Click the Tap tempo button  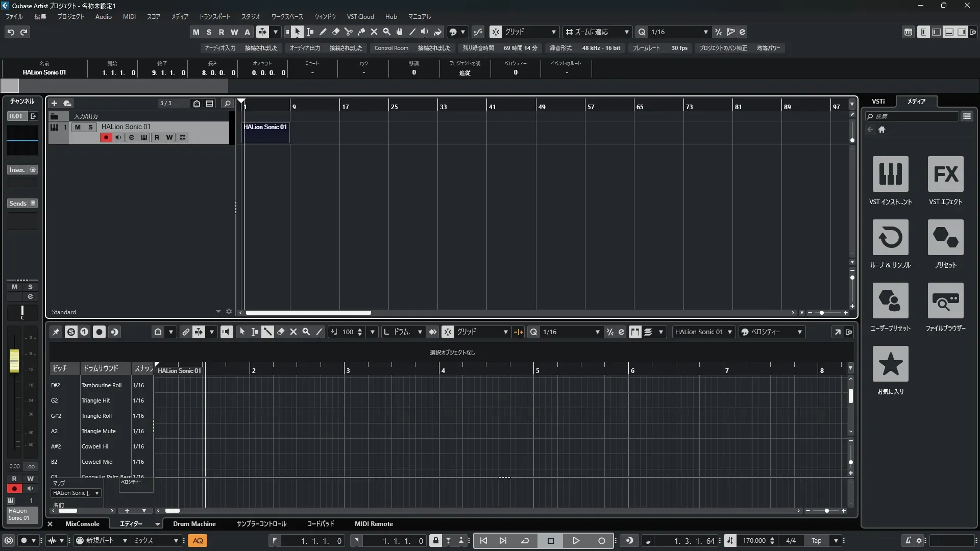(x=816, y=541)
